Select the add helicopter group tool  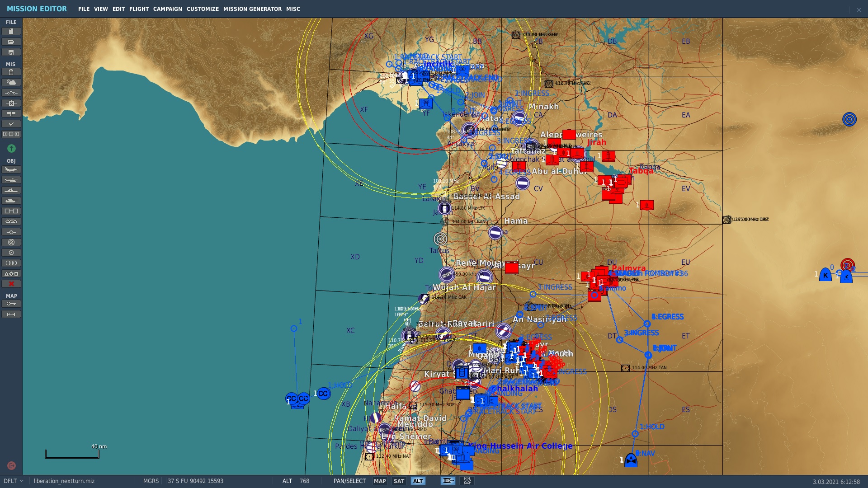point(11,180)
